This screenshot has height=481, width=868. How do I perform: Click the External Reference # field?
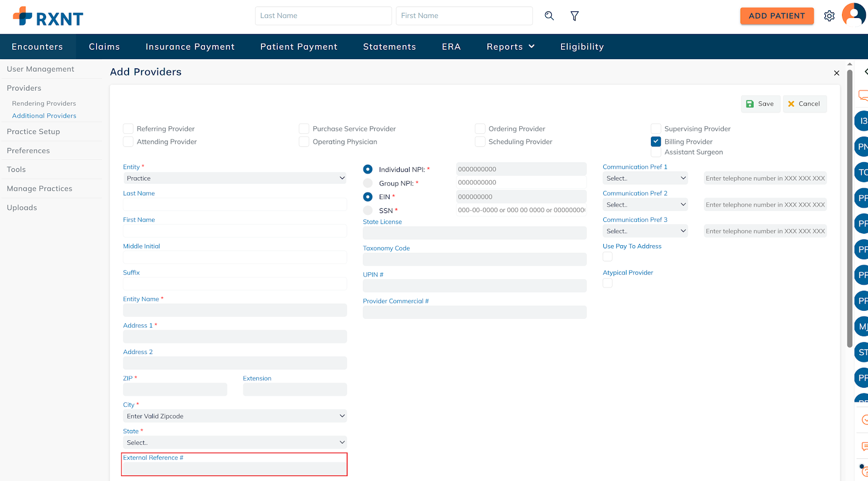tap(234, 469)
